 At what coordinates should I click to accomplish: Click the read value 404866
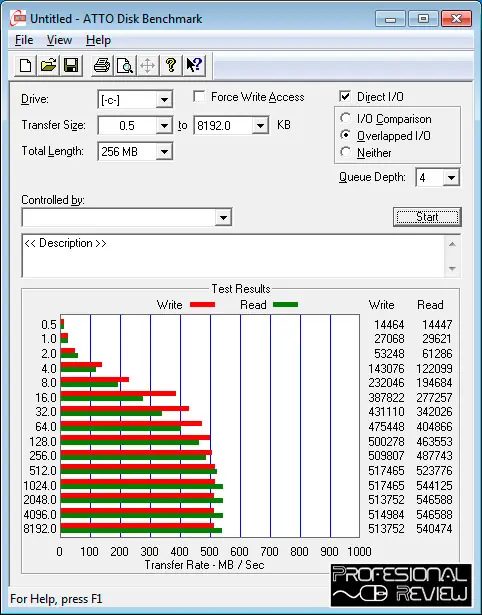434,426
